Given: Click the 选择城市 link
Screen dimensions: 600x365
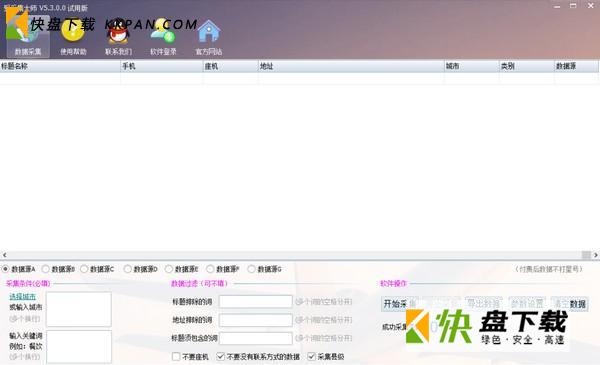Looking at the screenshot, I should [x=23, y=297].
